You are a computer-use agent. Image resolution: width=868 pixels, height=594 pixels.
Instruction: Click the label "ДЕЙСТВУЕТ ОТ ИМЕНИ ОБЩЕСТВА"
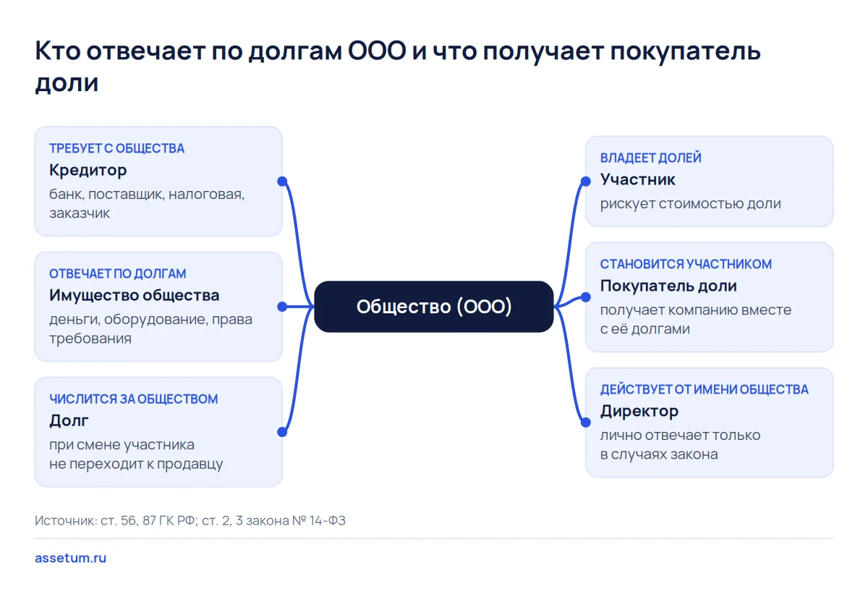[704, 389]
